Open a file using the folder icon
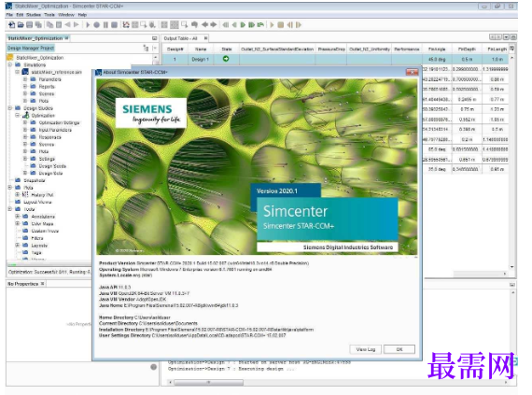 [21, 24]
